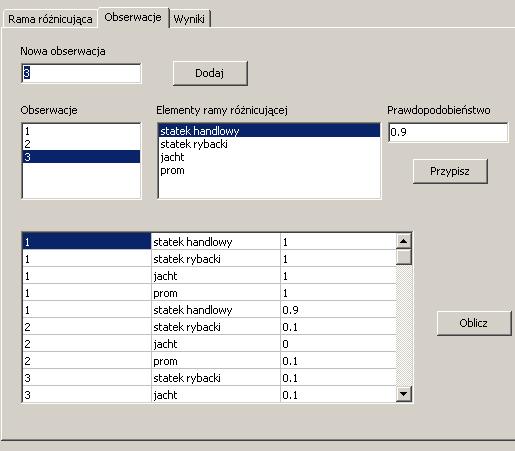Select observation 2 in Obserwacje list
The width and height of the screenshot is (515, 451).
(x=81, y=144)
